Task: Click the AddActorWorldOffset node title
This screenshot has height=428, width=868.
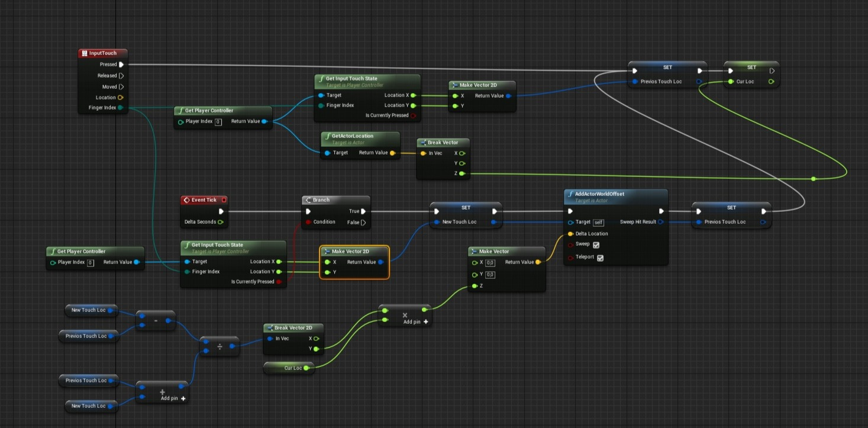Action: tap(599, 194)
